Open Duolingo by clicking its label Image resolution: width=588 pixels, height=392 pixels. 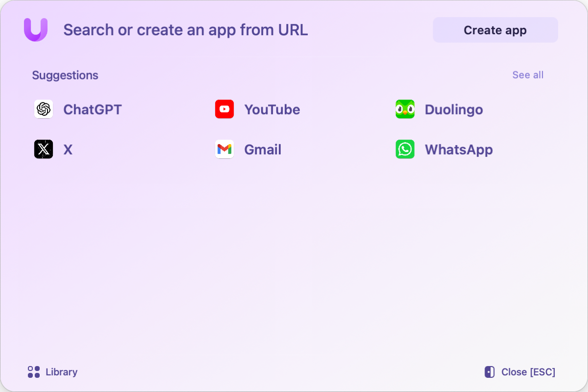454,109
